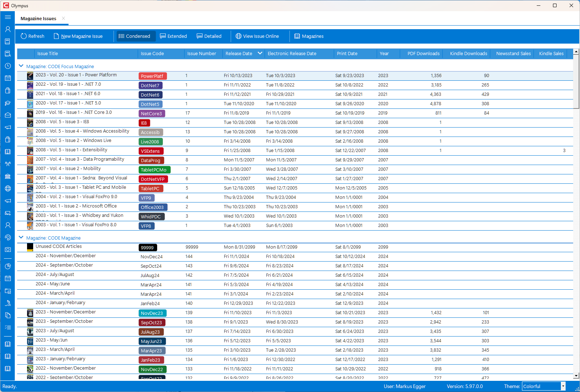
Task: Select the 2024 - January/February issue row
Action: (x=295, y=303)
